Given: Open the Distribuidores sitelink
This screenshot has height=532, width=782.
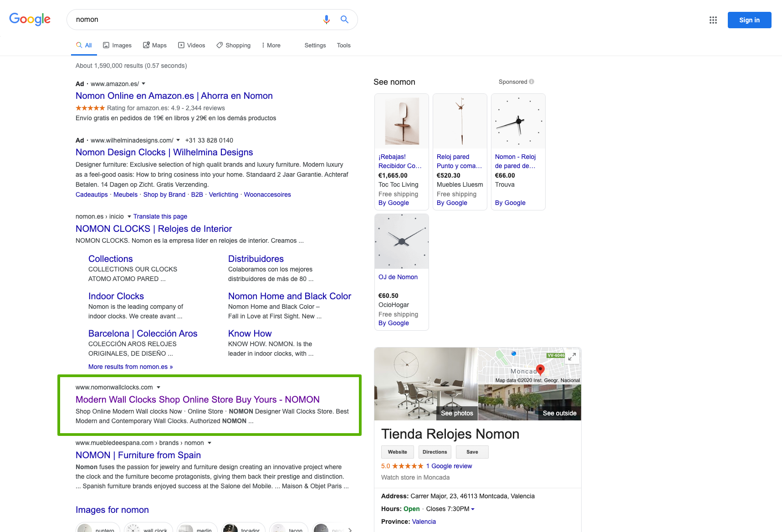Looking at the screenshot, I should 256,259.
